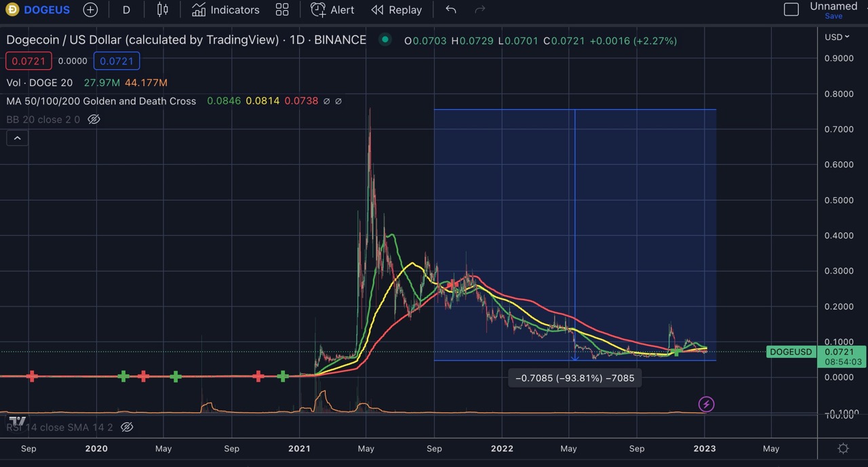This screenshot has width=868, height=467.
Task: Click the first red death cross marker near Sep 2019
Action: [x=31, y=376]
